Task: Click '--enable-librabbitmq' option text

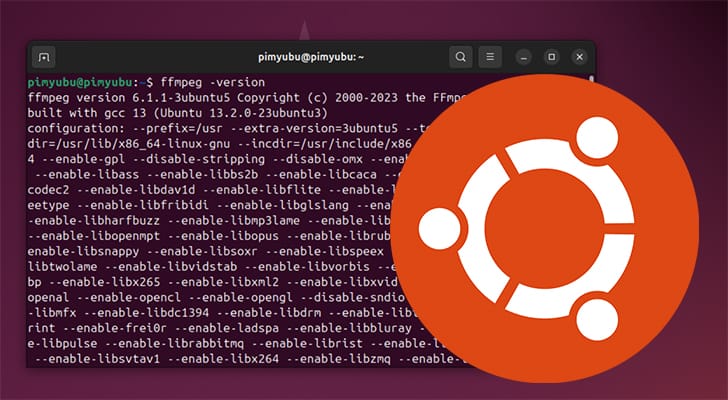Action: (x=174, y=343)
